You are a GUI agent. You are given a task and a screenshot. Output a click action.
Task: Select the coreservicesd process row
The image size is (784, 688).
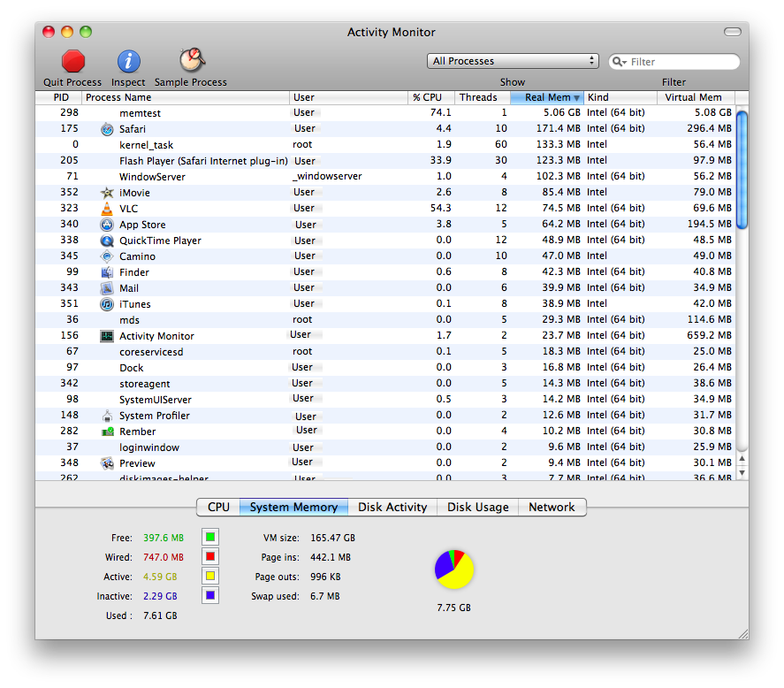tap(385, 352)
